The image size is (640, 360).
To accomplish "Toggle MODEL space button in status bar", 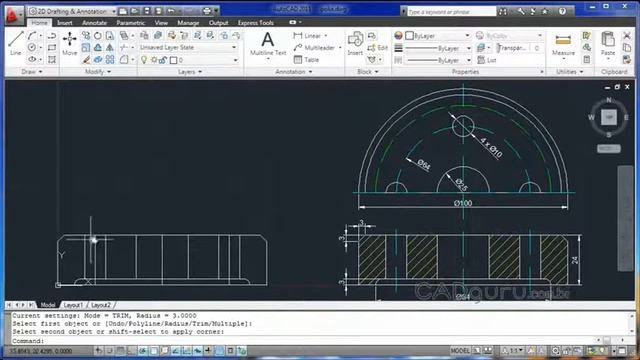I will coord(460,351).
